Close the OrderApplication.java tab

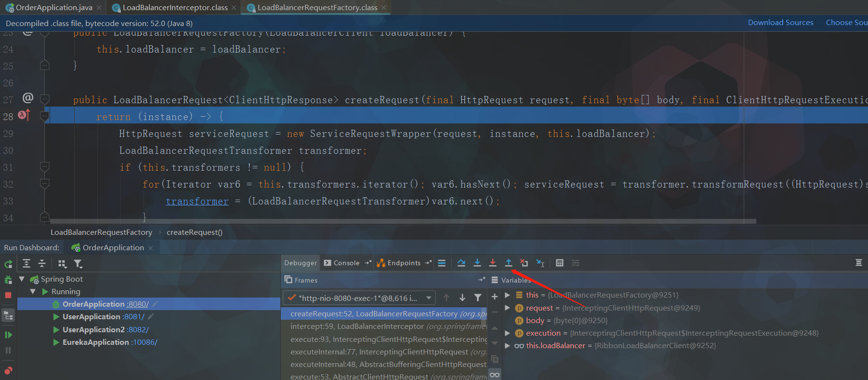coord(99,7)
